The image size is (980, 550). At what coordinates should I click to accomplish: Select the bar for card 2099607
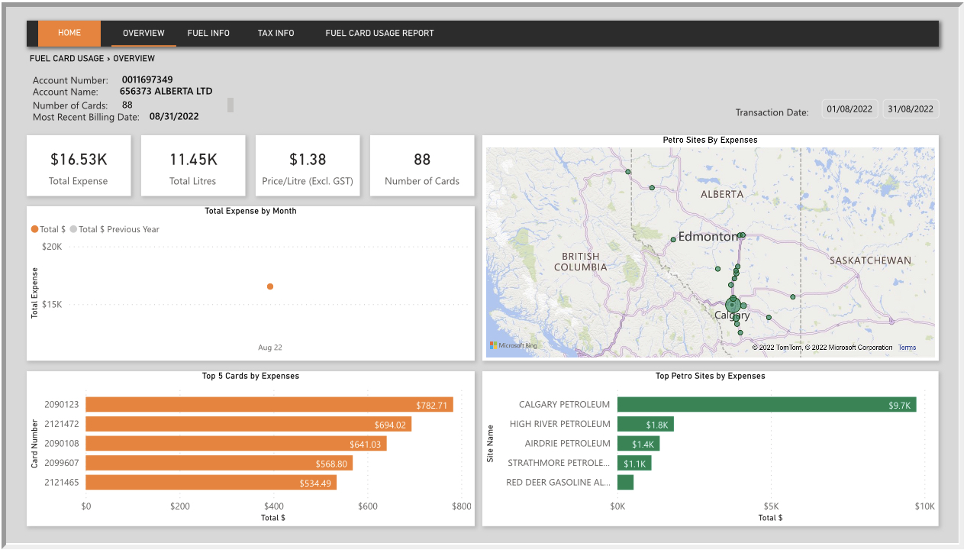pyautogui.click(x=220, y=463)
